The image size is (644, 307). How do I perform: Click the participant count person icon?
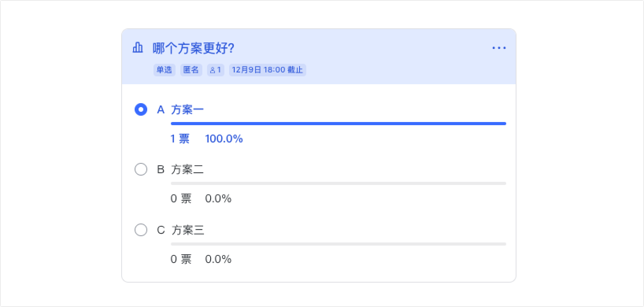(213, 70)
